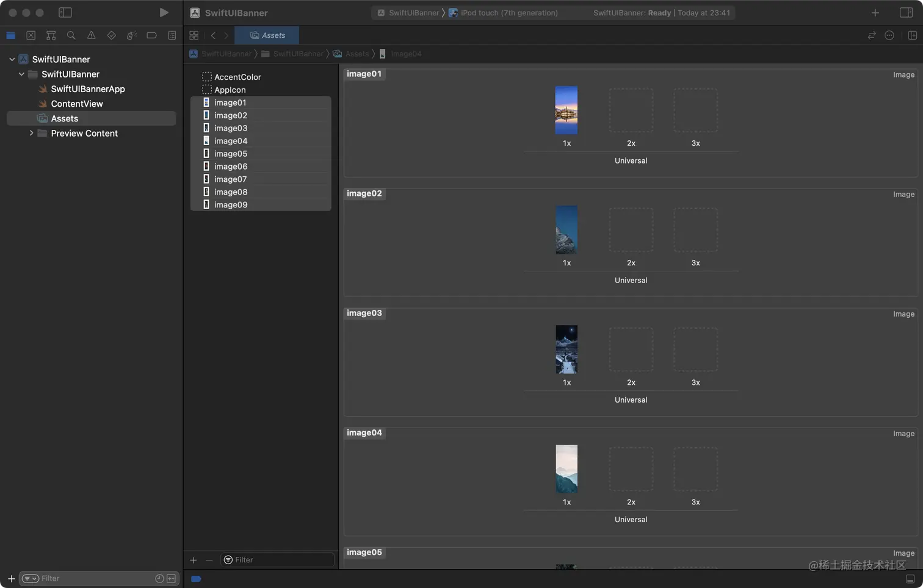Click the image01 1x thumbnail

[566, 110]
